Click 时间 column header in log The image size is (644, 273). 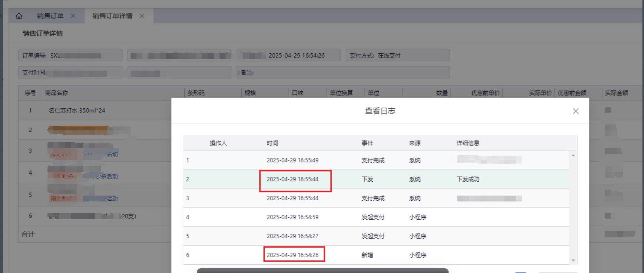pos(272,143)
